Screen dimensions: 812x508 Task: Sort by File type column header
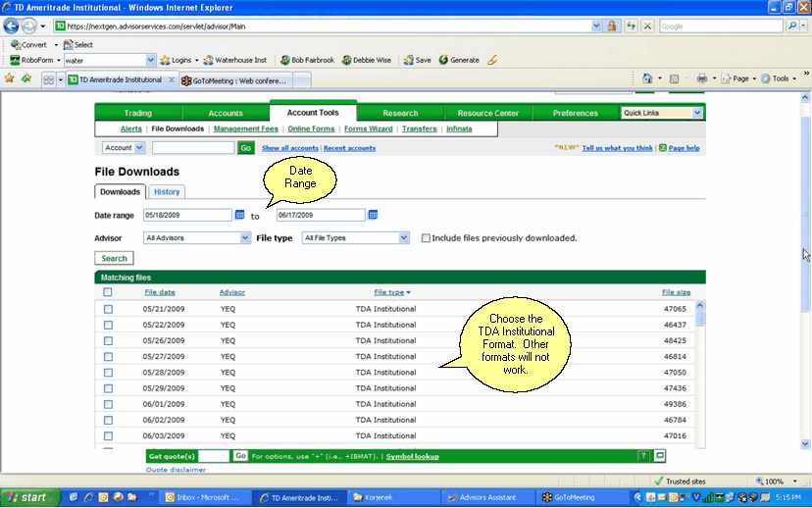click(392, 292)
